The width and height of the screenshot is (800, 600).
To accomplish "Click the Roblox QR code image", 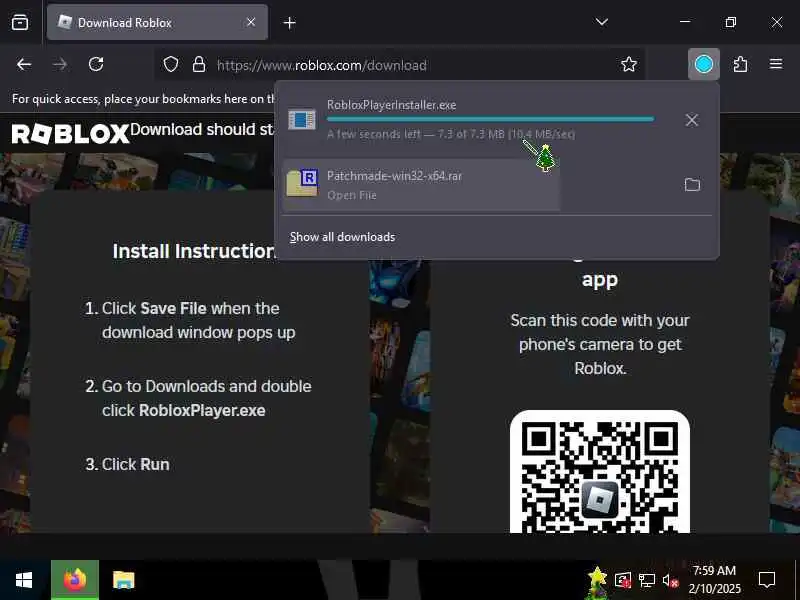I will (x=599, y=471).
